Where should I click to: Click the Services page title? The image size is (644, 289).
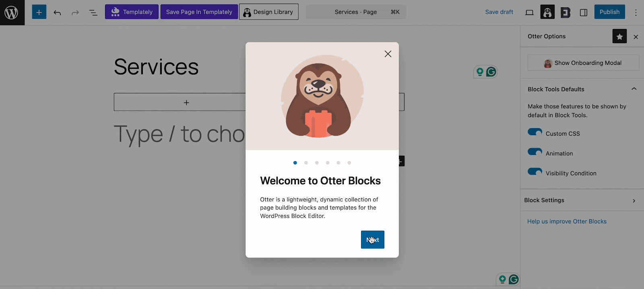click(x=156, y=67)
